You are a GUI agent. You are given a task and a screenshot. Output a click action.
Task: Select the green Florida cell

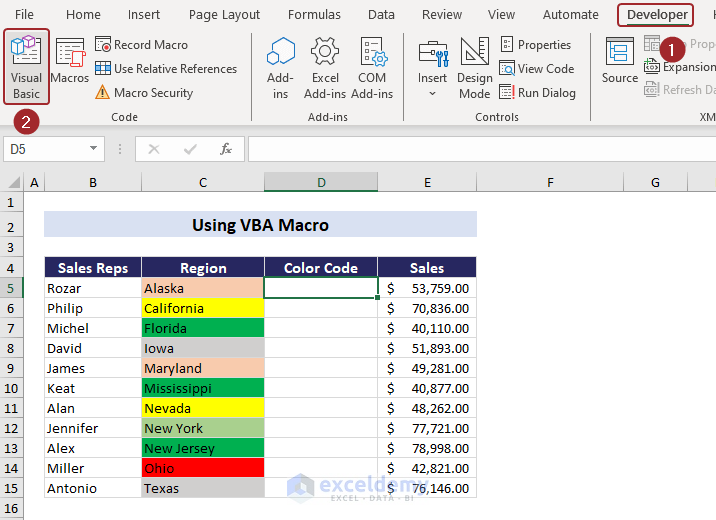(x=203, y=328)
